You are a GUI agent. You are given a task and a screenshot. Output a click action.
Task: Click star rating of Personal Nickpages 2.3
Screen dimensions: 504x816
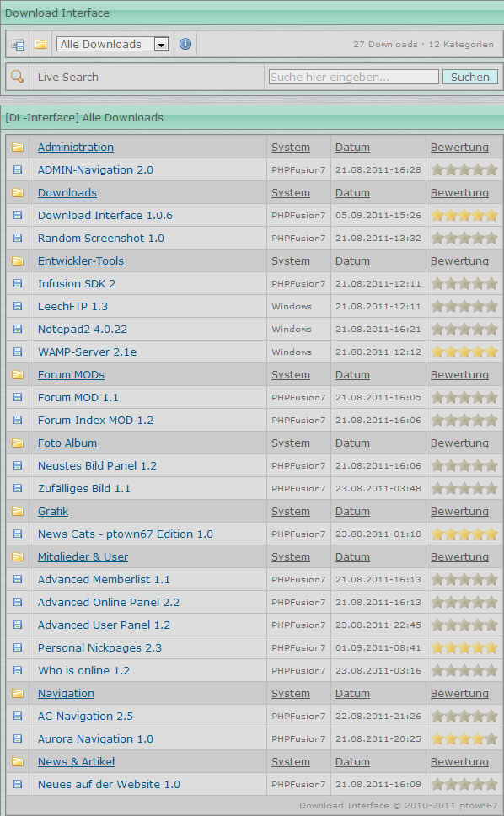464,647
